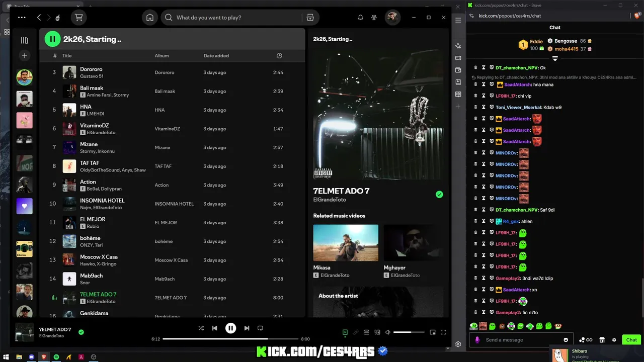Open the Brave sidebar hamburger menu
Screen dimensions: 644x362
point(458,20)
